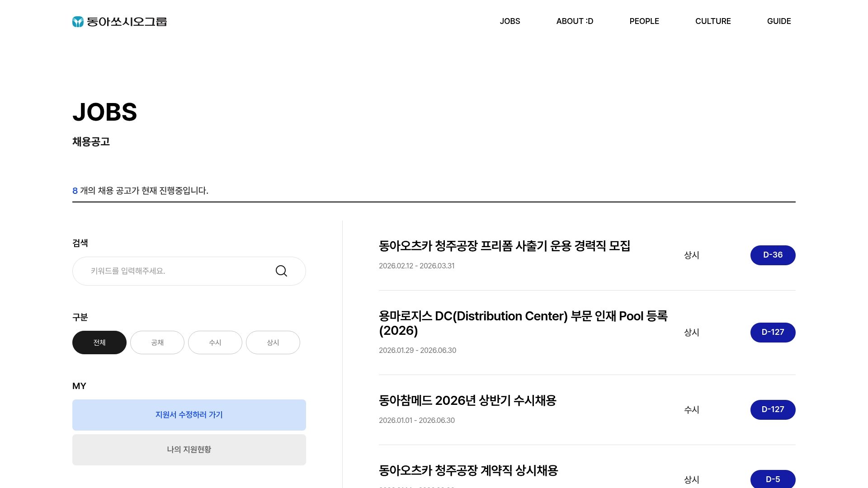Image resolution: width=868 pixels, height=488 pixels.
Task: Open the 동아오츠카 청주공장 계약직 상시채용 posting
Action: [x=468, y=470]
